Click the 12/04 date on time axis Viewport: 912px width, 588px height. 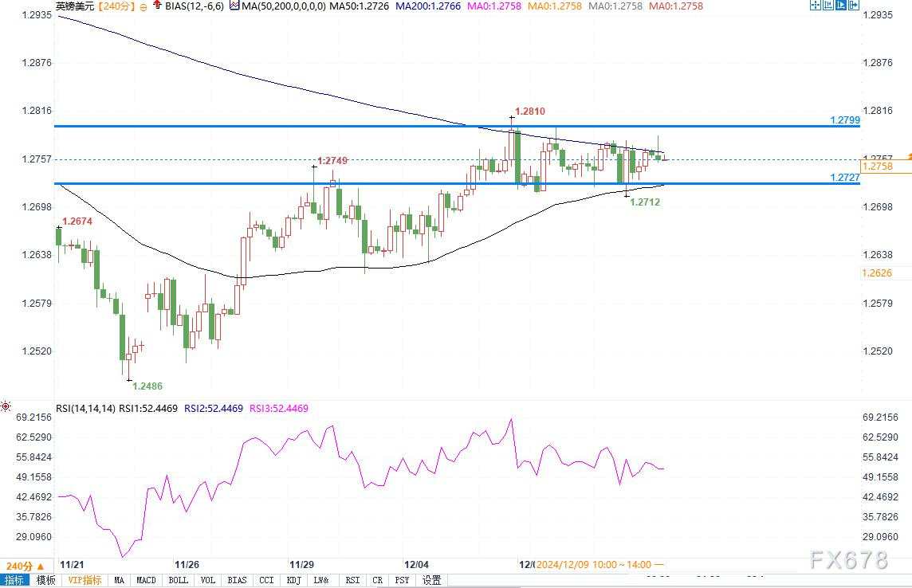(x=416, y=565)
